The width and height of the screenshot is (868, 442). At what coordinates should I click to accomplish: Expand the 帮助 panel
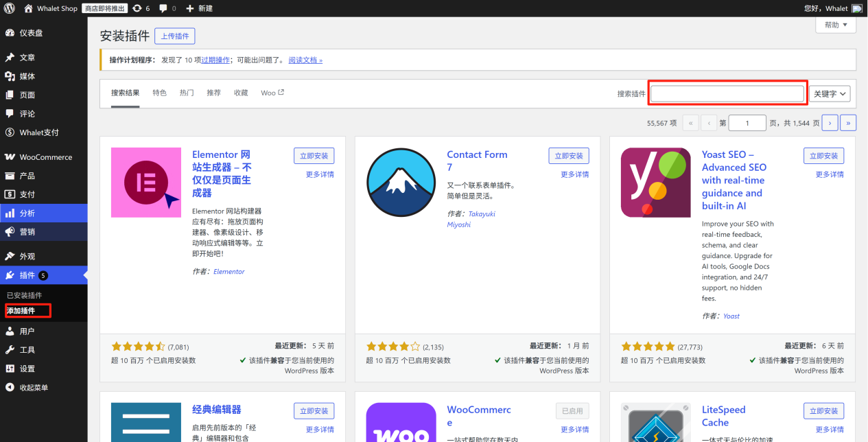coord(834,24)
